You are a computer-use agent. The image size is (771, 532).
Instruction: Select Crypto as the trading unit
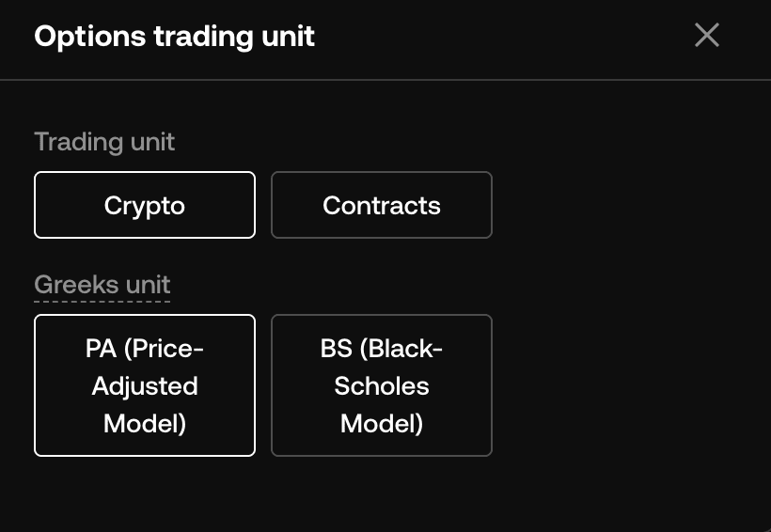click(x=145, y=205)
